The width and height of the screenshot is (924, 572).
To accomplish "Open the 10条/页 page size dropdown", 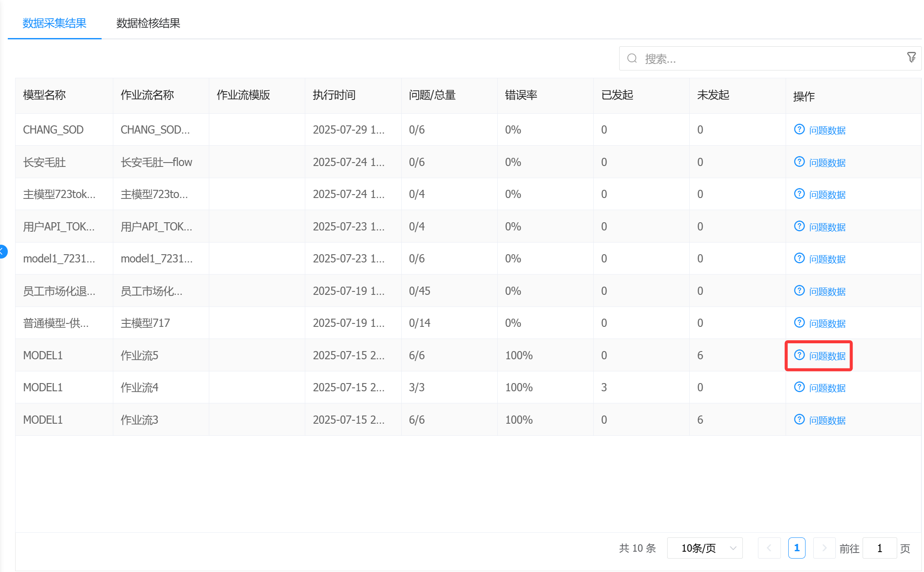I will (704, 548).
